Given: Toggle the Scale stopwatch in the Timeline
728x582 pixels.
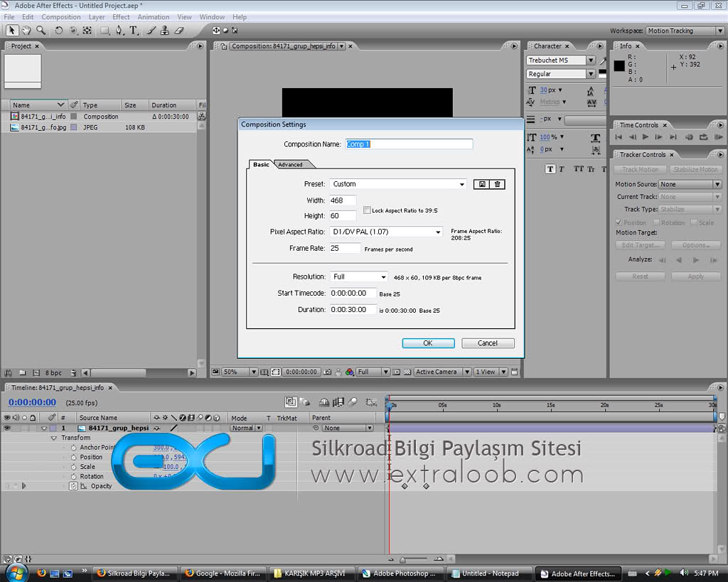Looking at the screenshot, I should [73, 467].
